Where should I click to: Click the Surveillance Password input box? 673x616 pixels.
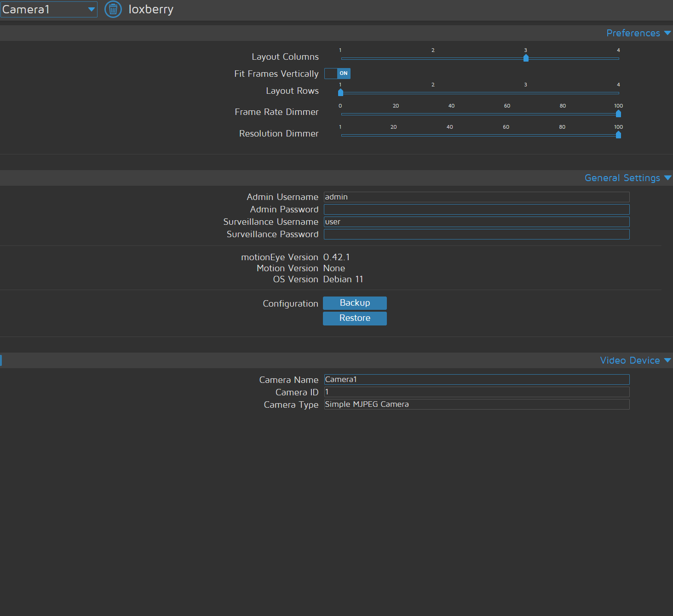pos(476,234)
